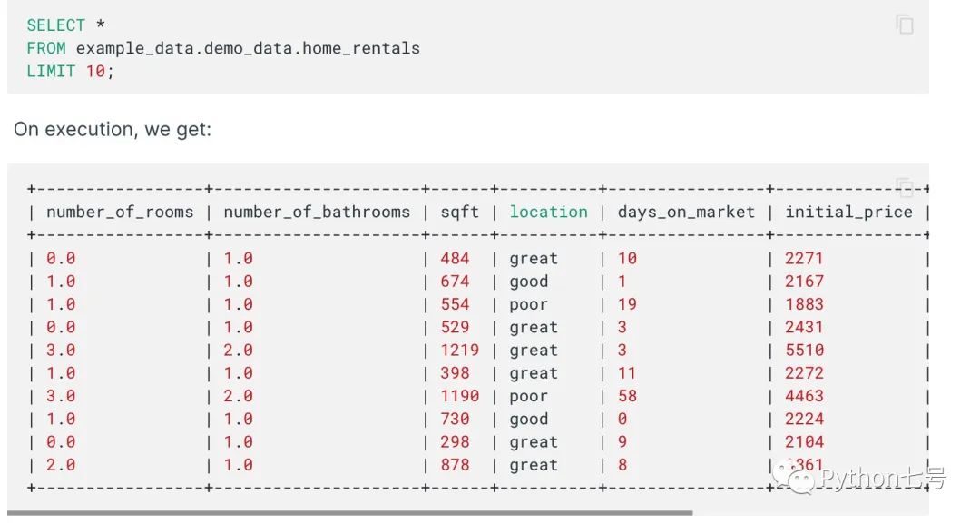
Task: Click the copy icon on the query results table
Action: click(x=904, y=187)
